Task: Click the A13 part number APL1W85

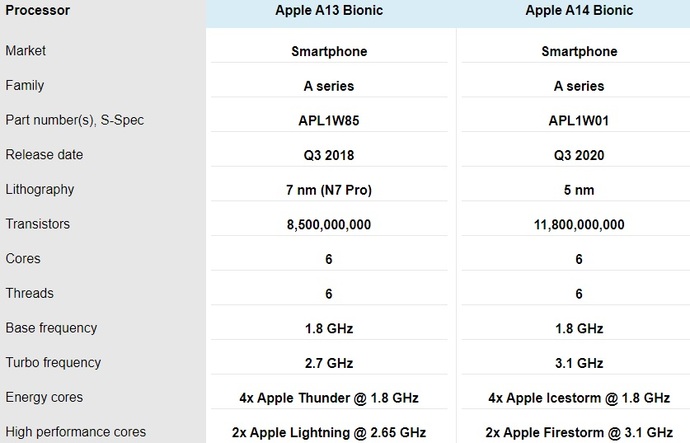Action: 329,121
